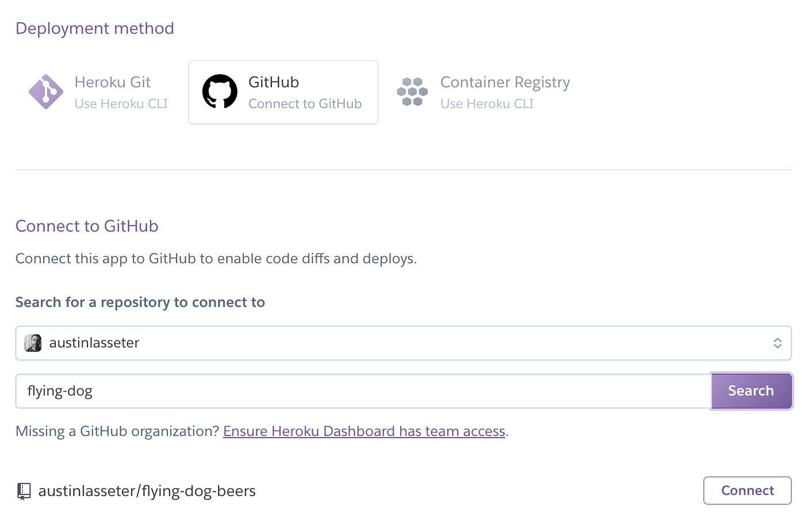Open the account selector dropdown arrows
The image size is (805, 532).
pyautogui.click(x=777, y=343)
